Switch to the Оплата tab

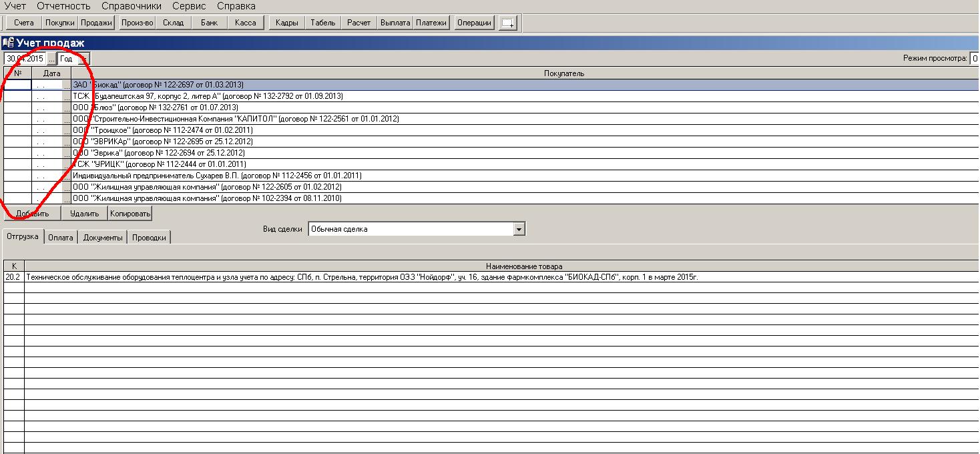point(61,238)
